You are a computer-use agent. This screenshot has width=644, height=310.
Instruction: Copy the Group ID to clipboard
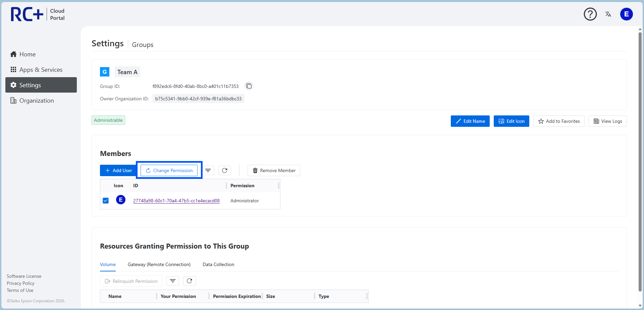[249, 86]
